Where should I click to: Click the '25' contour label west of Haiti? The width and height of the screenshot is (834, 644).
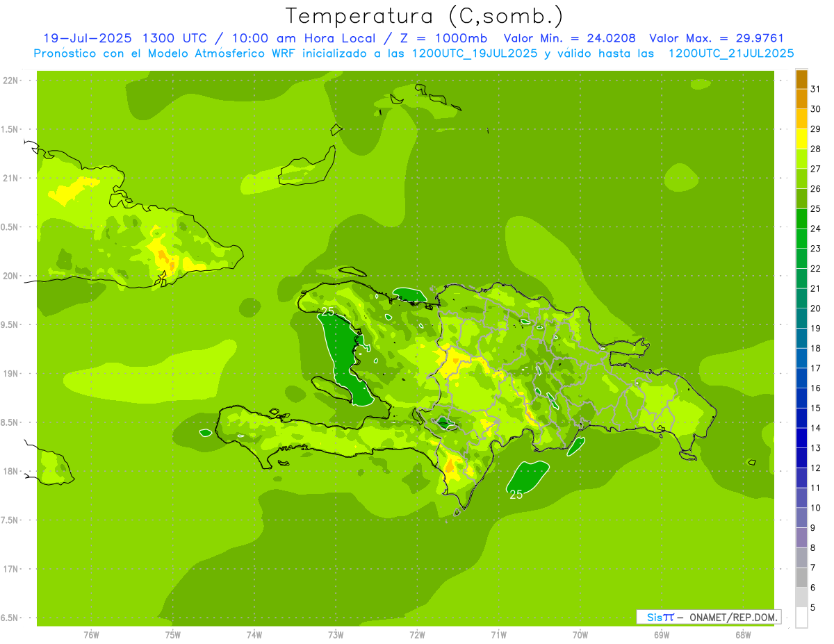[x=327, y=311]
